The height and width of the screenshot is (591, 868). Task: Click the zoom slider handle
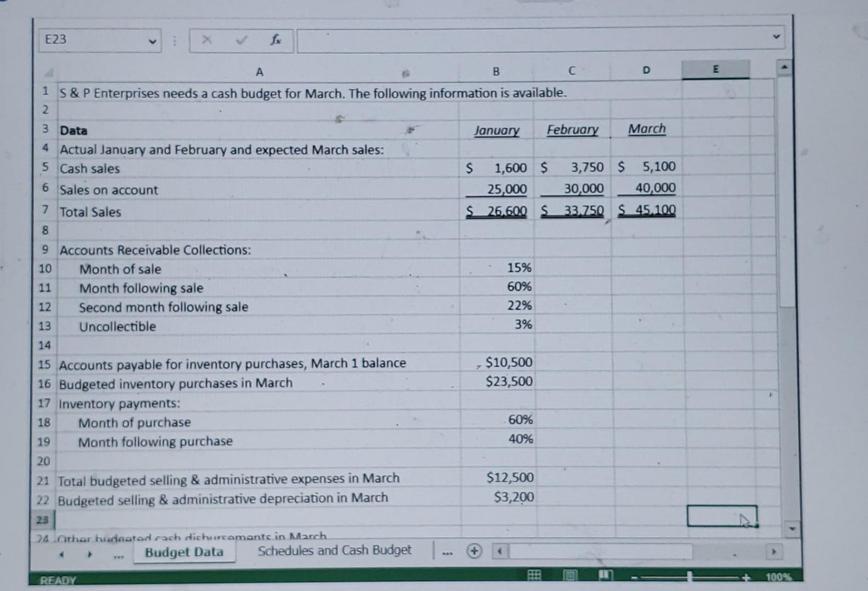click(x=690, y=577)
